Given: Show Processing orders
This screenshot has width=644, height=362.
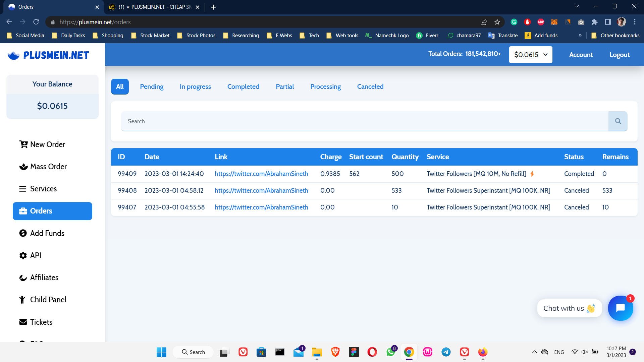Looking at the screenshot, I should click(325, 86).
